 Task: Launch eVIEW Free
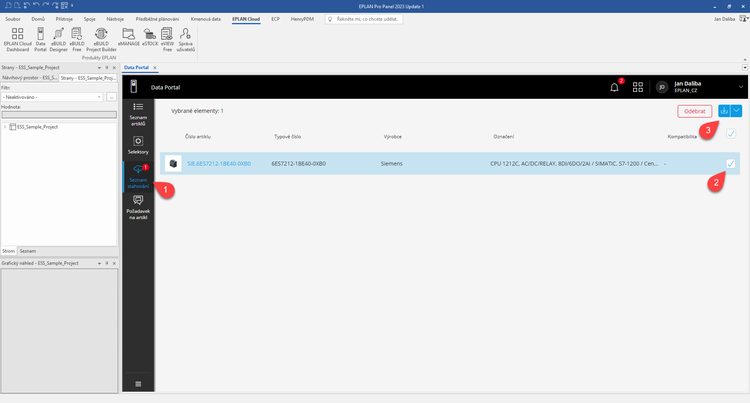pyautogui.click(x=167, y=39)
